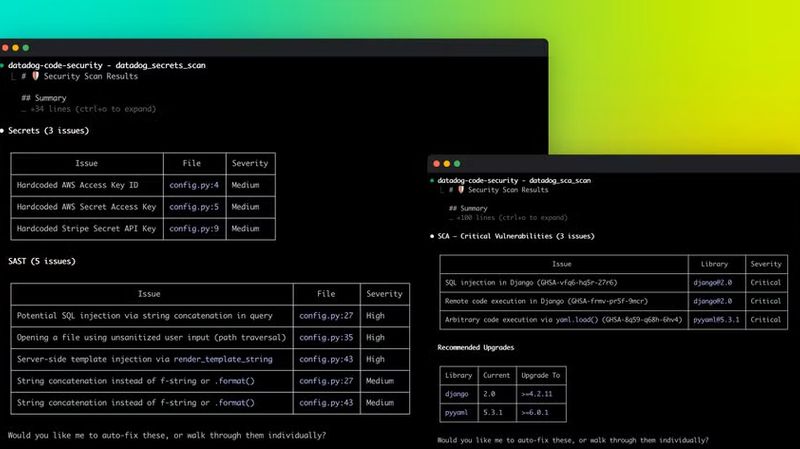Viewport: 800px width, 449px height.
Task: Select 'Remote code execution in Django' issue cell
Action: click(x=564, y=301)
